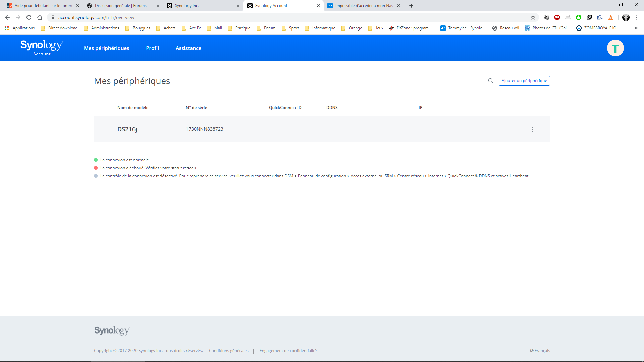Open the Sport bookmark folder
Image resolution: width=644 pixels, height=362 pixels.
(x=290, y=28)
